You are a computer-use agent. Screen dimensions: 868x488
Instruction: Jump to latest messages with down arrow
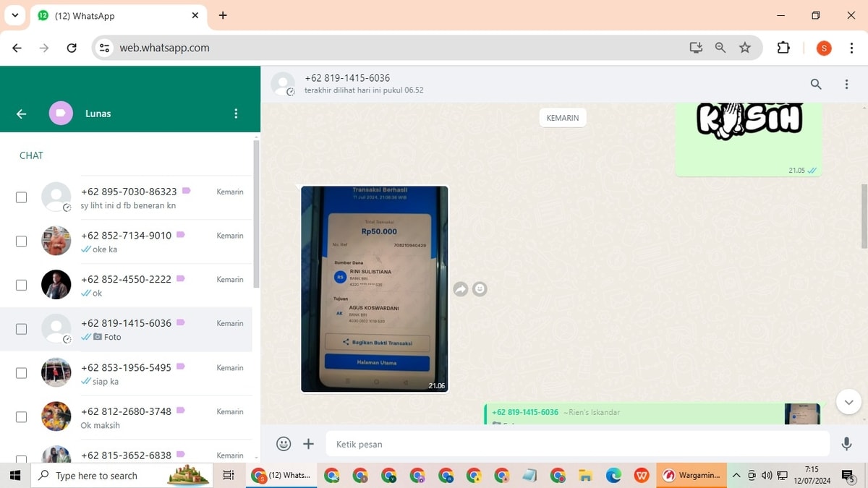(848, 402)
